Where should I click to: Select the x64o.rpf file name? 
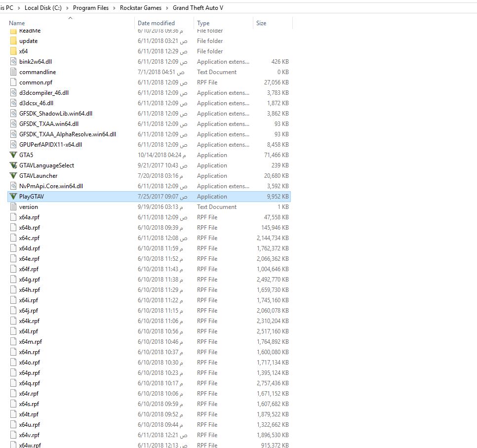pyautogui.click(x=30, y=362)
